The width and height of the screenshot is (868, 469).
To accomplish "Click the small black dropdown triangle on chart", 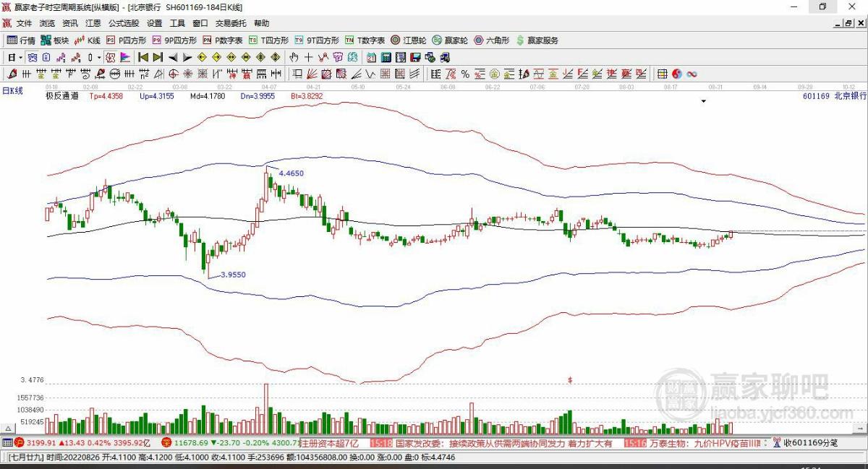I will (703, 102).
